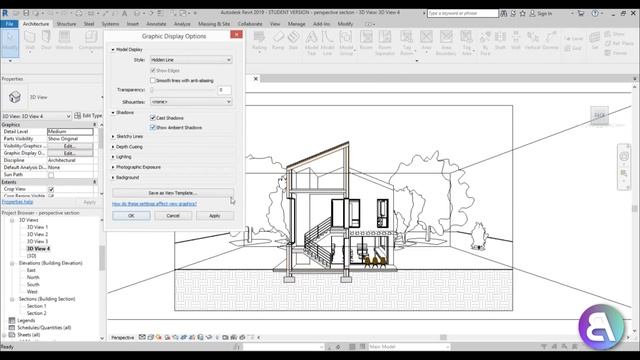Select the Component tool in the ribbon
Image resolution: width=640 pixels, height=360 pixels.
tap(91, 41)
